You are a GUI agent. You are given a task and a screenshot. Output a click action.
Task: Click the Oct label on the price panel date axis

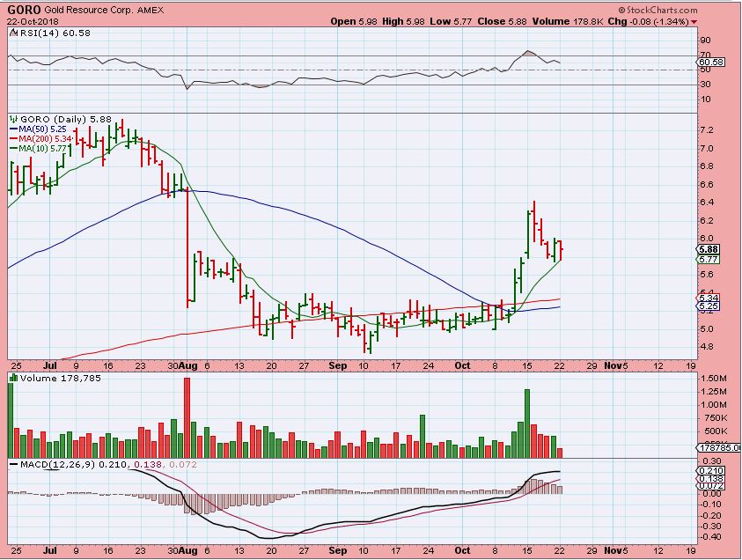pyautogui.click(x=462, y=366)
